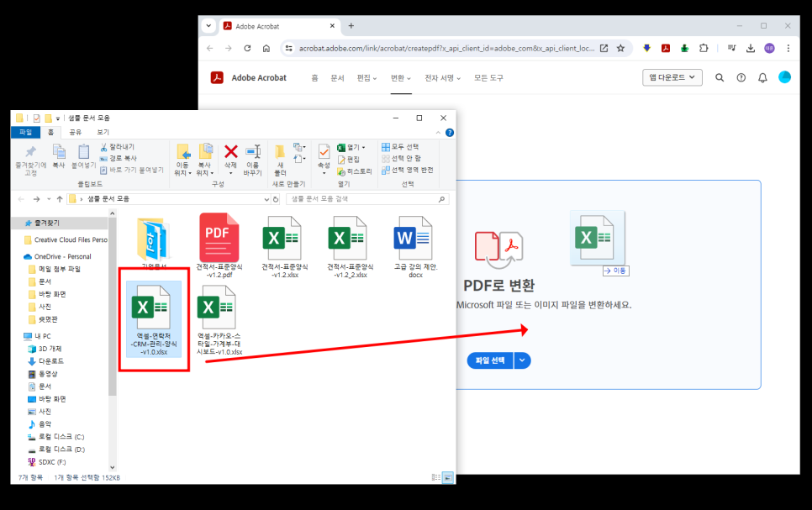The height and width of the screenshot is (510, 812).
Task: Open Chrome downloads icon
Action: pyautogui.click(x=751, y=48)
